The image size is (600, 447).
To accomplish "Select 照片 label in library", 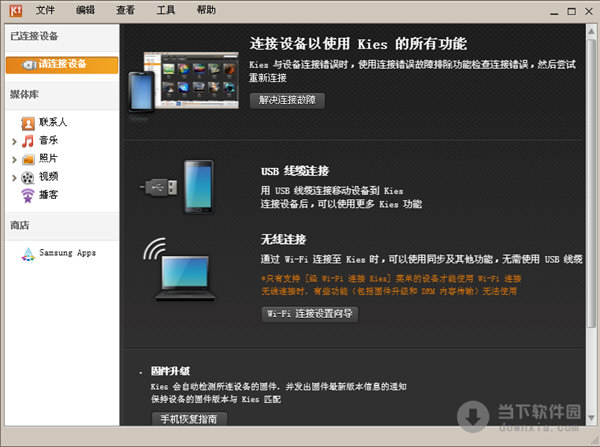I will 48,158.
